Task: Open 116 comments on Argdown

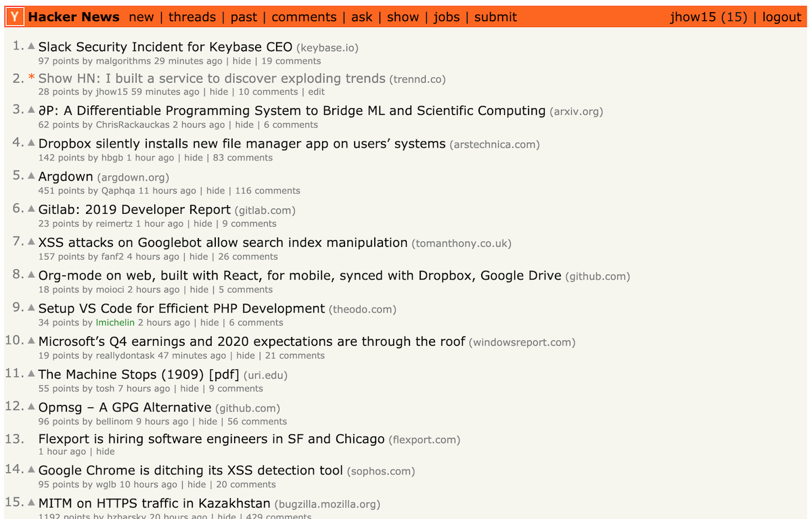Action: [267, 191]
